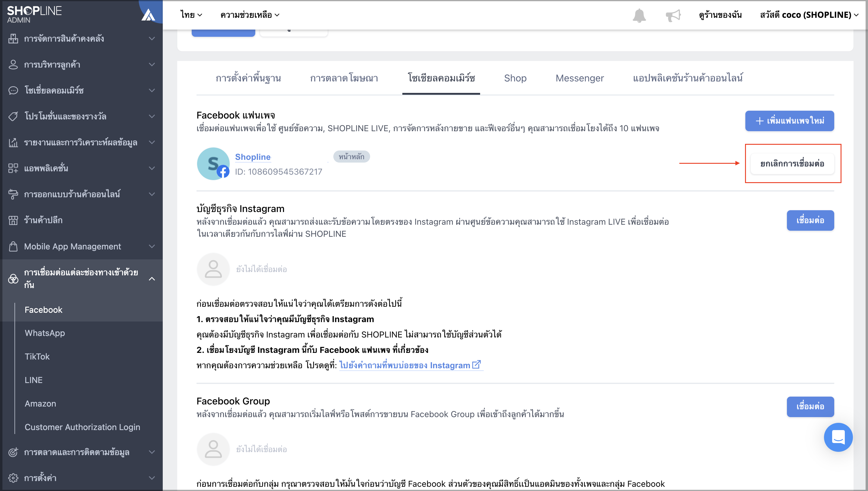Viewport: 868px width, 491px height.
Task: Expand the โซเชี่ยลคอมเมิร์ซ sidebar chevron
Action: [x=152, y=90]
